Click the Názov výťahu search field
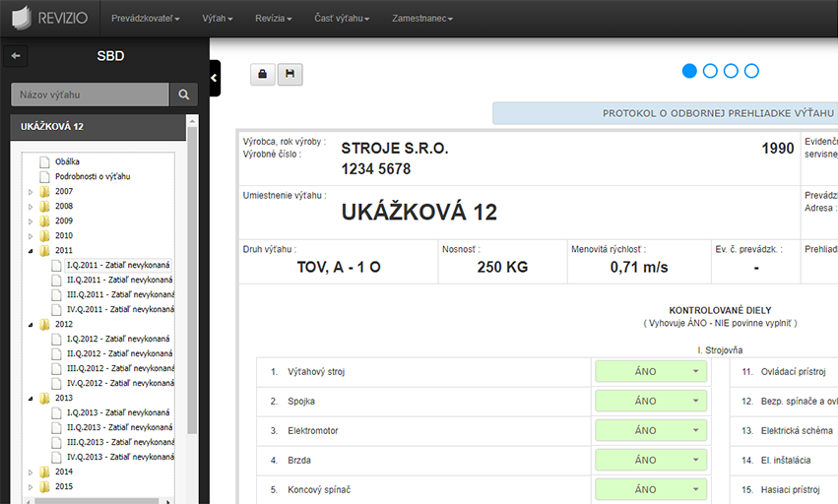The height and width of the screenshot is (504, 838). click(x=90, y=94)
